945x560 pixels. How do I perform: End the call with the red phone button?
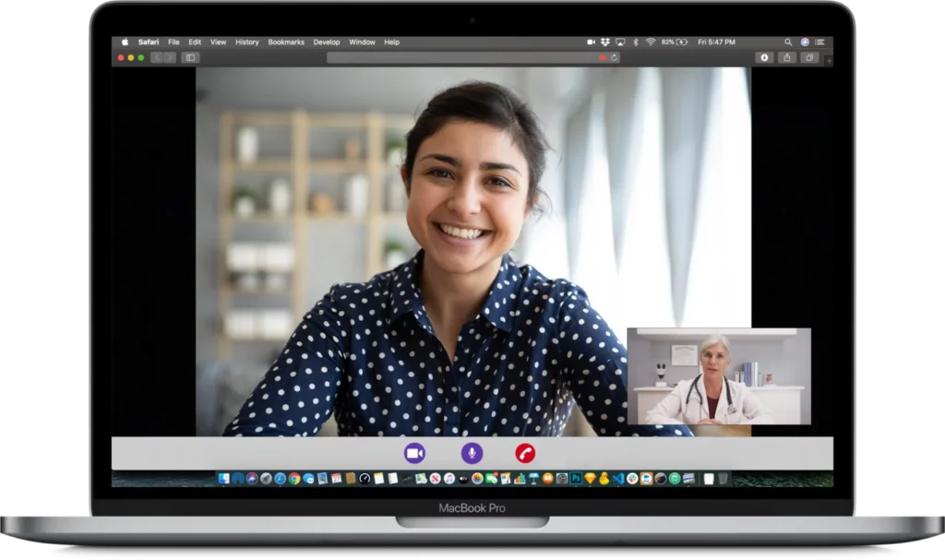coord(525,453)
